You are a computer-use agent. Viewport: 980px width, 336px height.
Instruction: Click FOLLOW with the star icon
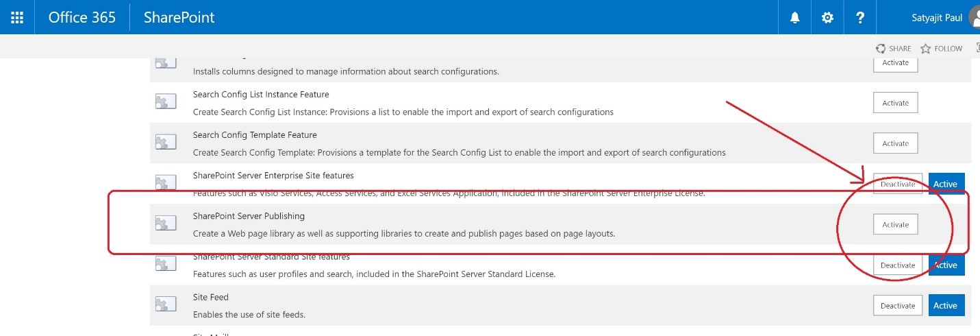pos(942,49)
